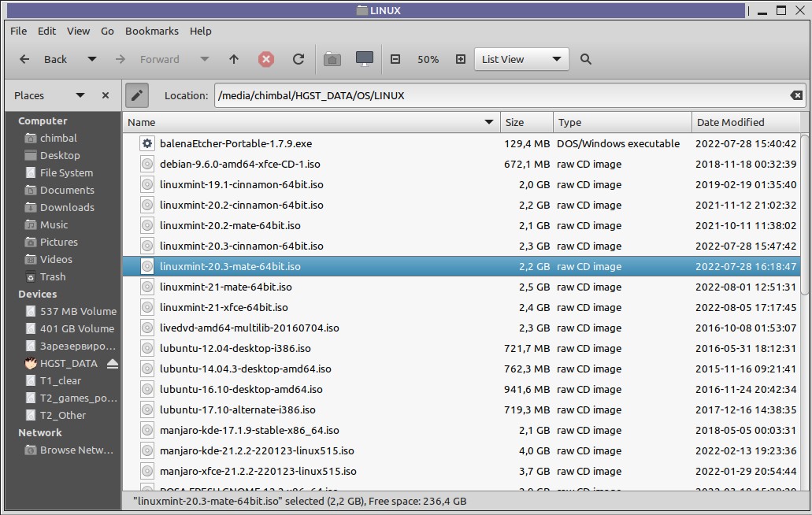
Task: Open the Go menu
Action: point(107,31)
